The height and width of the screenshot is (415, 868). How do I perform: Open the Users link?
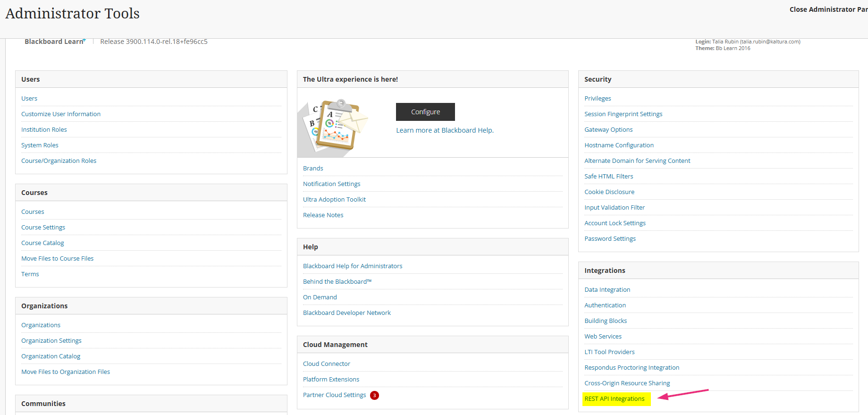(29, 98)
